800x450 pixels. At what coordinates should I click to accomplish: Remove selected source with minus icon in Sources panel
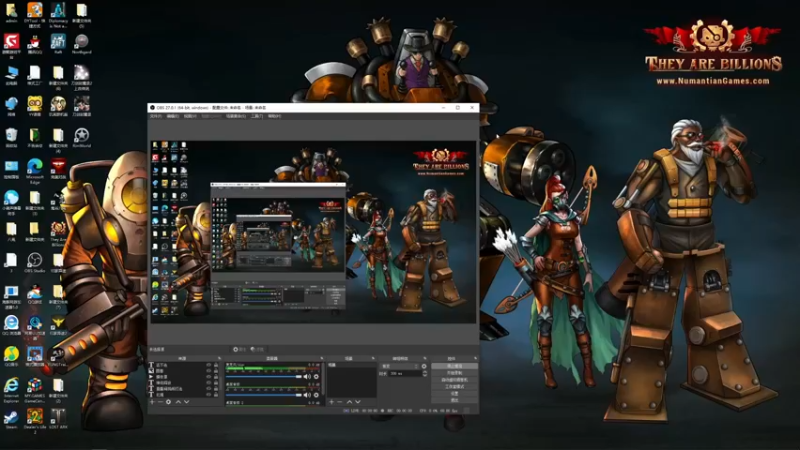click(x=161, y=402)
